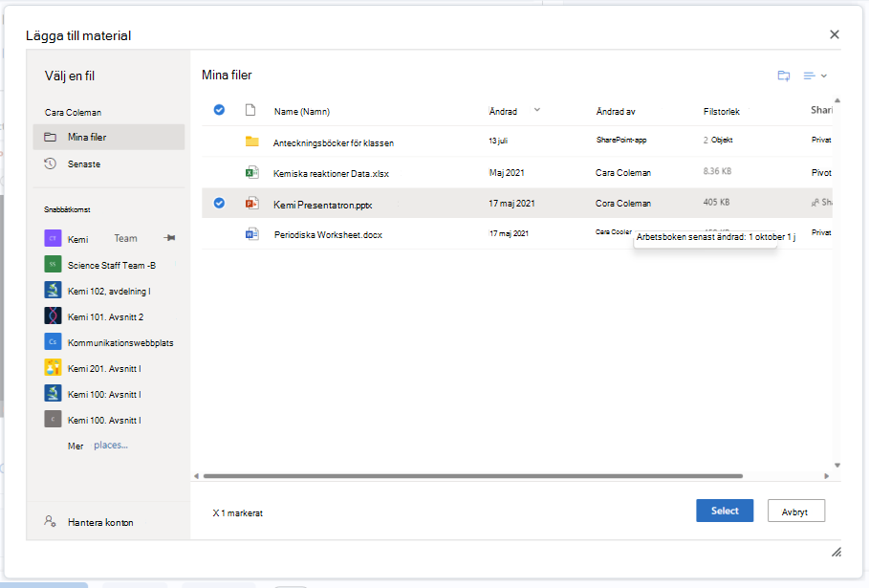Click the Kemi 101 DNA icon
The image size is (869, 588).
53,316
